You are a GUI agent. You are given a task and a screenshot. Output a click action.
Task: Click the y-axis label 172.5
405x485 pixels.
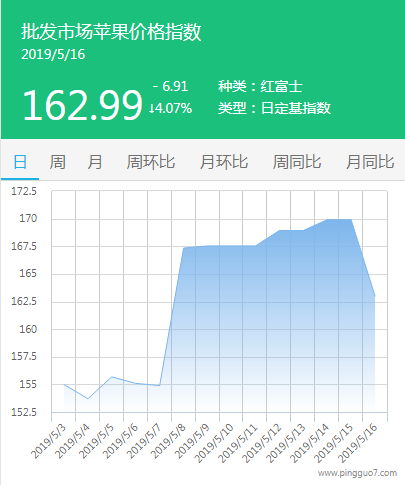pos(24,191)
